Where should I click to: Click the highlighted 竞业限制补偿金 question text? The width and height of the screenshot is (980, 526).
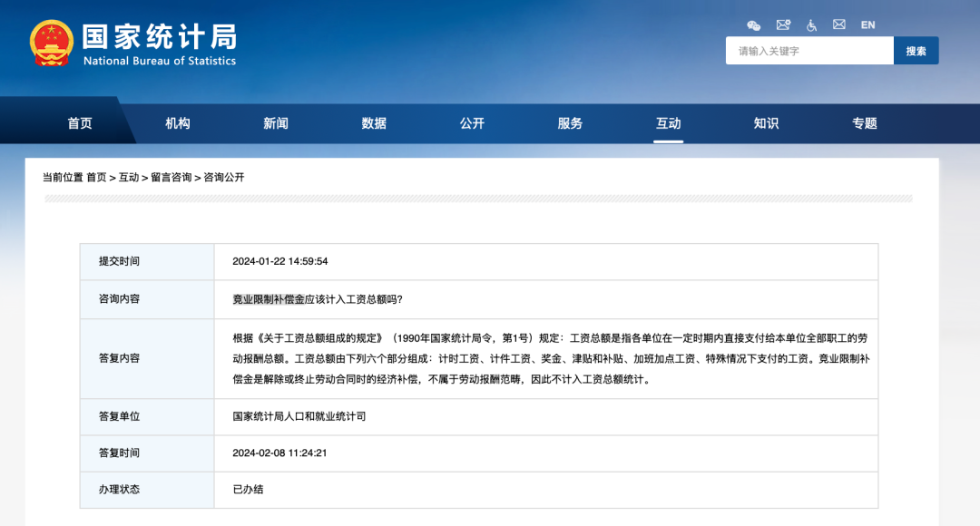click(269, 299)
